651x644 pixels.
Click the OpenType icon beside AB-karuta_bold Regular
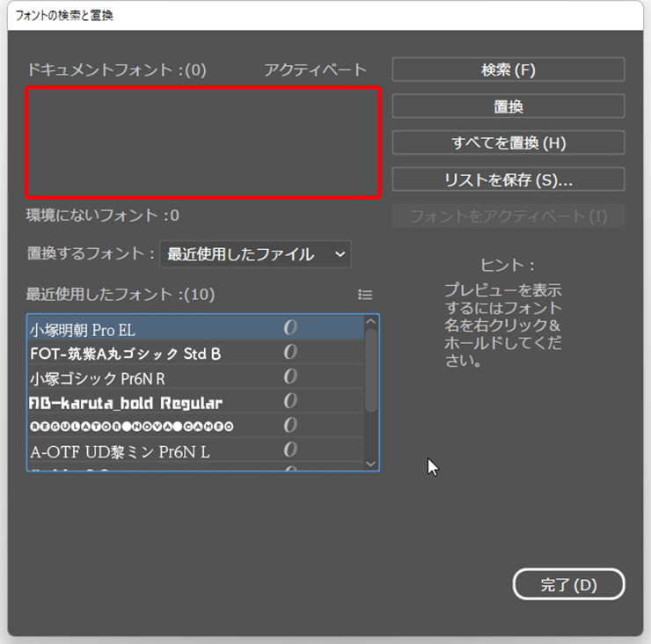[x=289, y=402]
